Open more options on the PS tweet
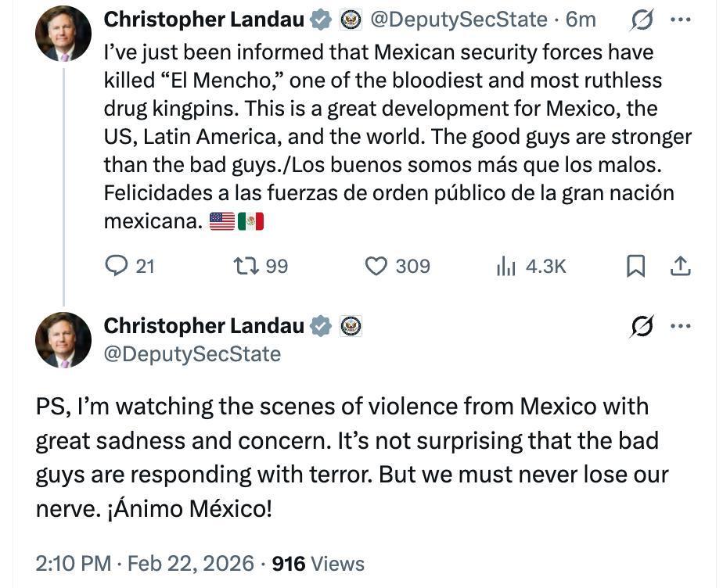Viewport: 723px width, 588px height. pyautogui.click(x=681, y=327)
